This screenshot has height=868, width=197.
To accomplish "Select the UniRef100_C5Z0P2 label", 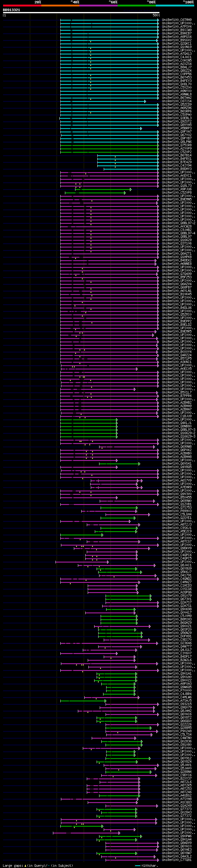I will 177,152.
